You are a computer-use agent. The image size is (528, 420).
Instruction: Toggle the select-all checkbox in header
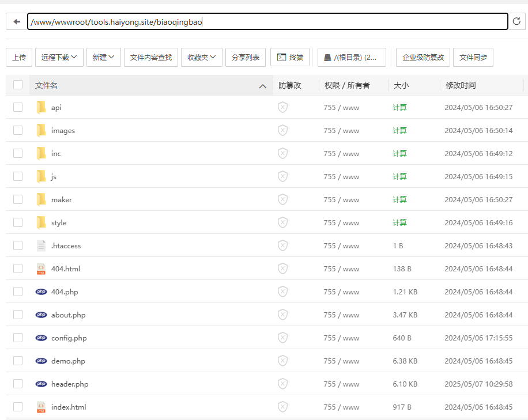pyautogui.click(x=18, y=85)
